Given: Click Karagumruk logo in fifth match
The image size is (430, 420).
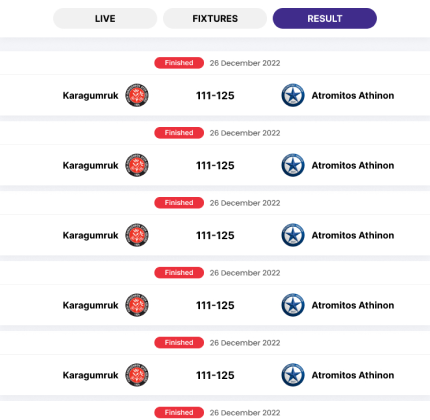Looking at the screenshot, I should 137,375.
